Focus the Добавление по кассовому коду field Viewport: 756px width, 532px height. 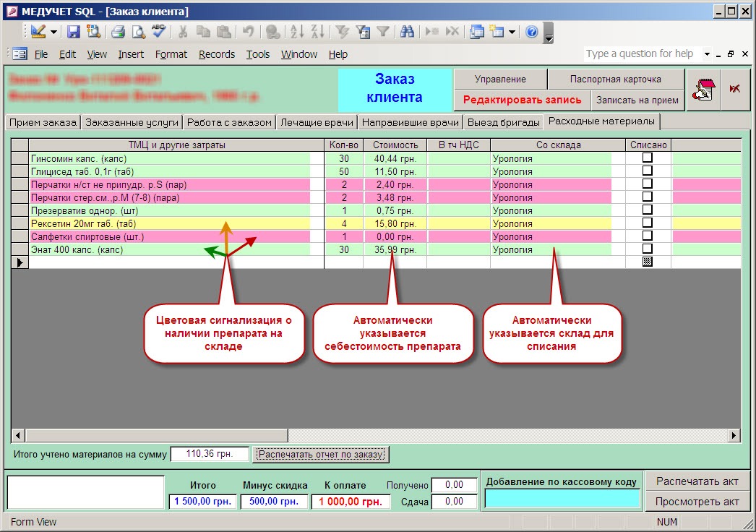coord(562,499)
